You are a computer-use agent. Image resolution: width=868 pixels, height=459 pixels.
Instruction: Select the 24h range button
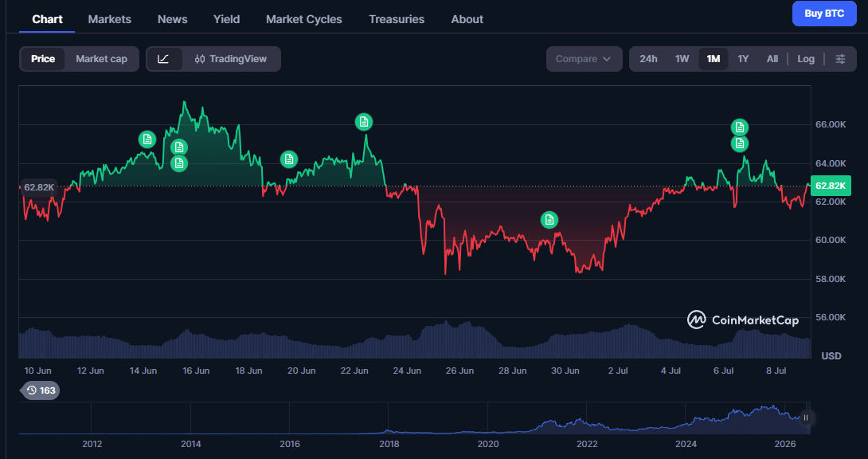(x=648, y=59)
